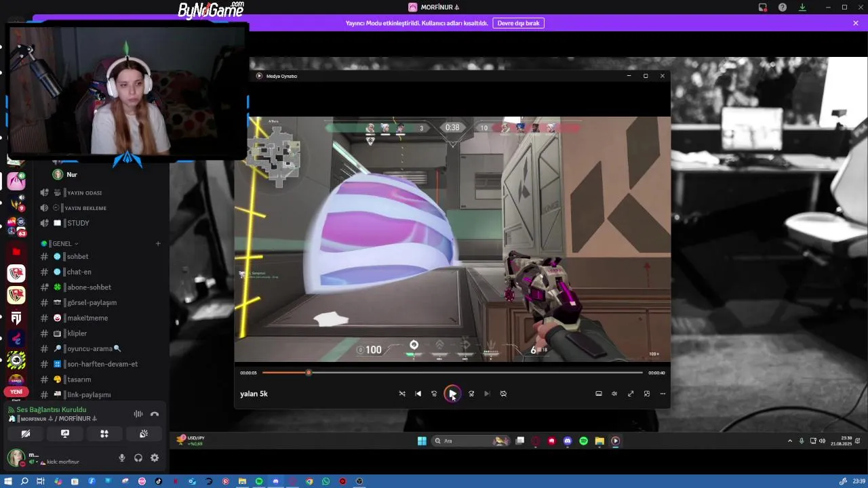Open Media Player from captured taskbar
The image size is (868, 488).
pyautogui.click(x=615, y=441)
